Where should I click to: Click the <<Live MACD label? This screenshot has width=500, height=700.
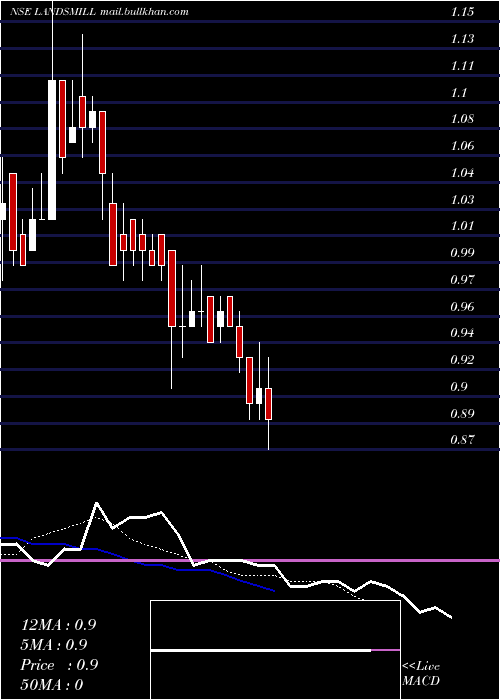[421, 674]
